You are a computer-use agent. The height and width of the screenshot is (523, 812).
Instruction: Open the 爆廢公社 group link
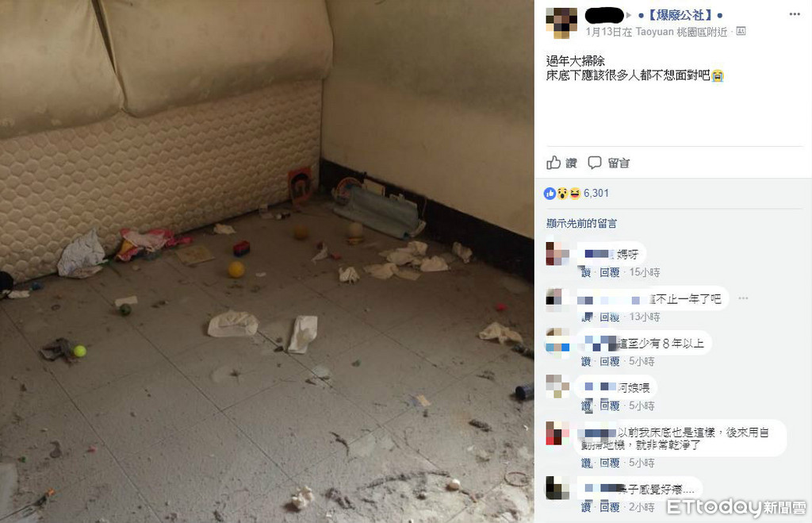tap(680, 16)
